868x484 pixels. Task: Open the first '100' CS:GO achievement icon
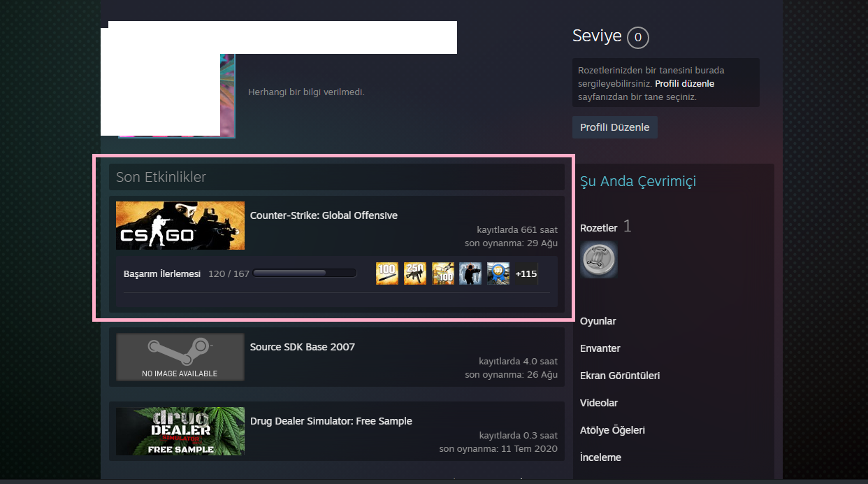[387, 273]
